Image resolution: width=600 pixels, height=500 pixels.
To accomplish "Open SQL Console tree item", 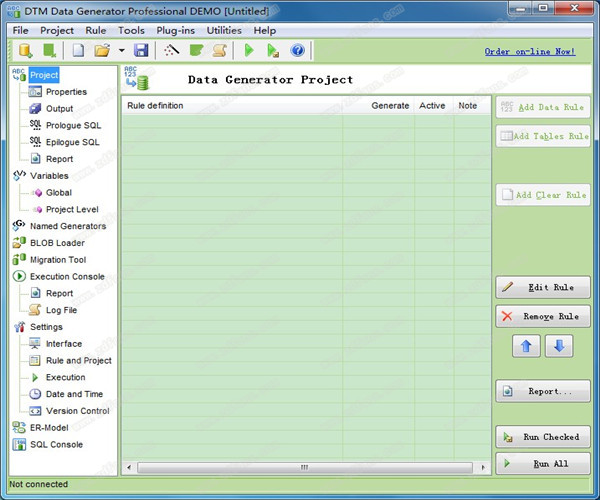I will [56, 445].
